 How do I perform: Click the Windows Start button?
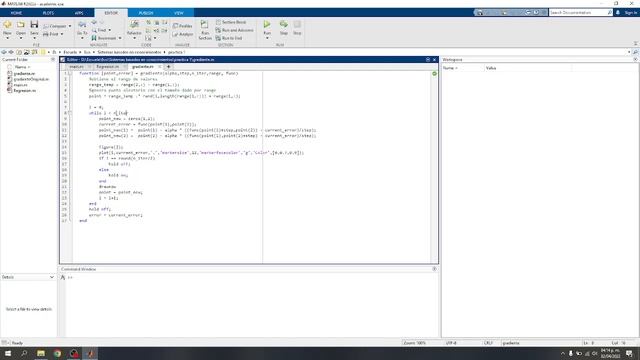coord(8,353)
